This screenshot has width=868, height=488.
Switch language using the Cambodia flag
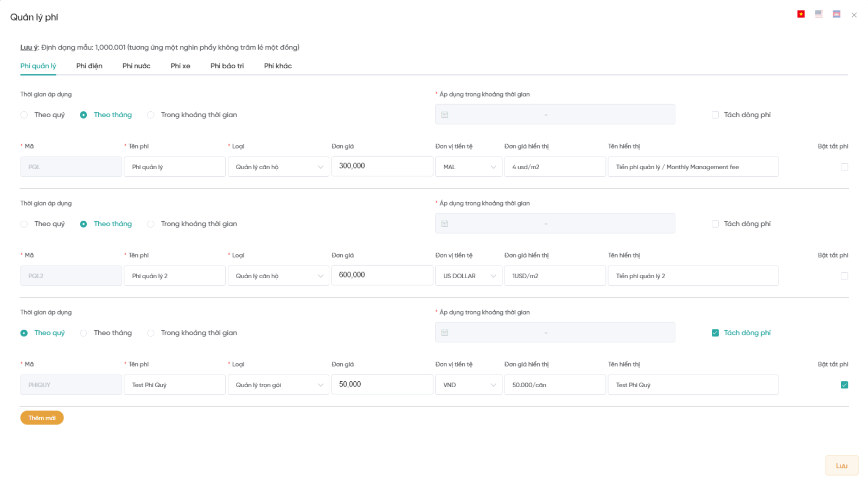click(x=837, y=14)
